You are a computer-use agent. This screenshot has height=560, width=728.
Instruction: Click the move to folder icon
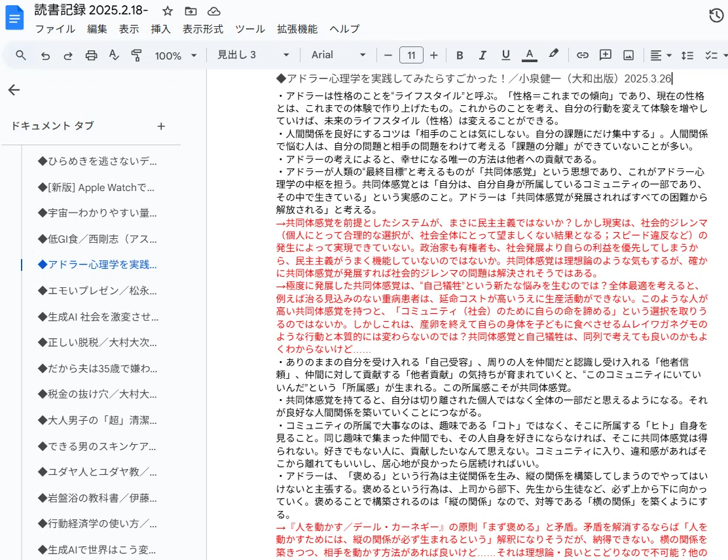(191, 11)
